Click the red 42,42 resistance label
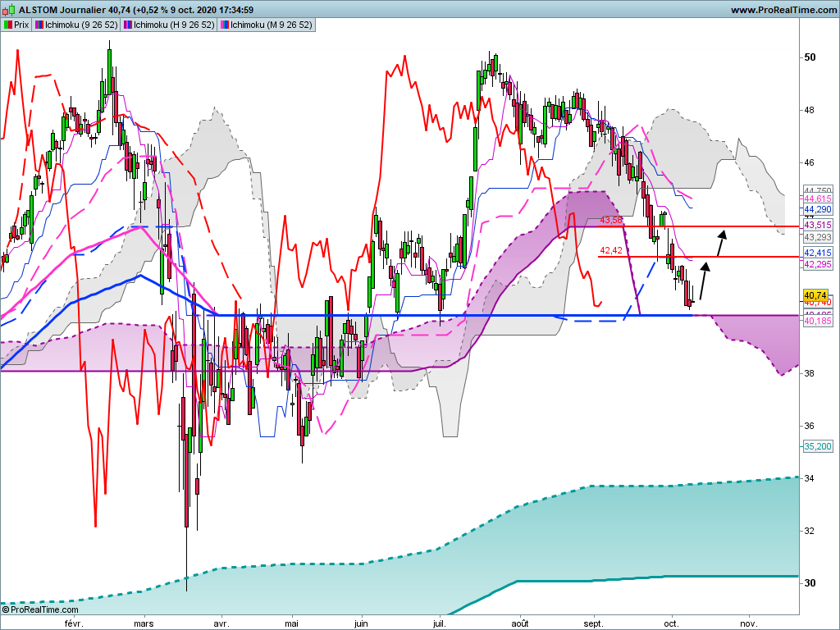This screenshot has height=630, width=840. click(x=611, y=250)
